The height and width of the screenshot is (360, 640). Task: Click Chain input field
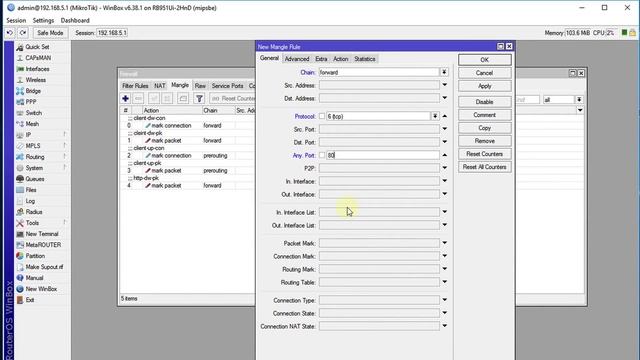tap(379, 72)
